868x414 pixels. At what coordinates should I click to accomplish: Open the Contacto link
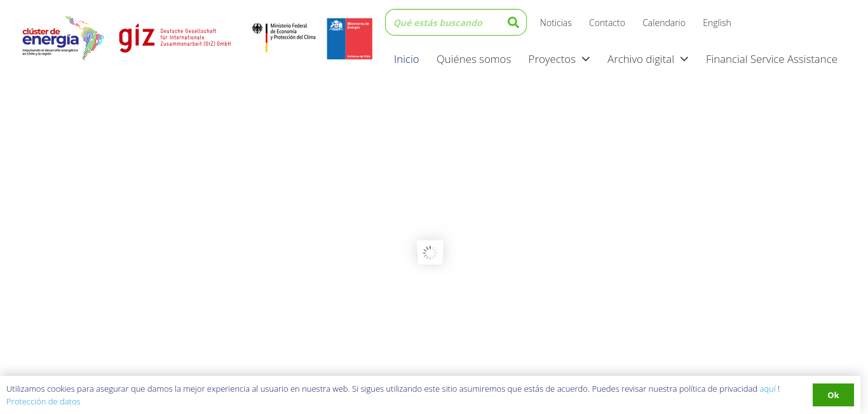(607, 23)
